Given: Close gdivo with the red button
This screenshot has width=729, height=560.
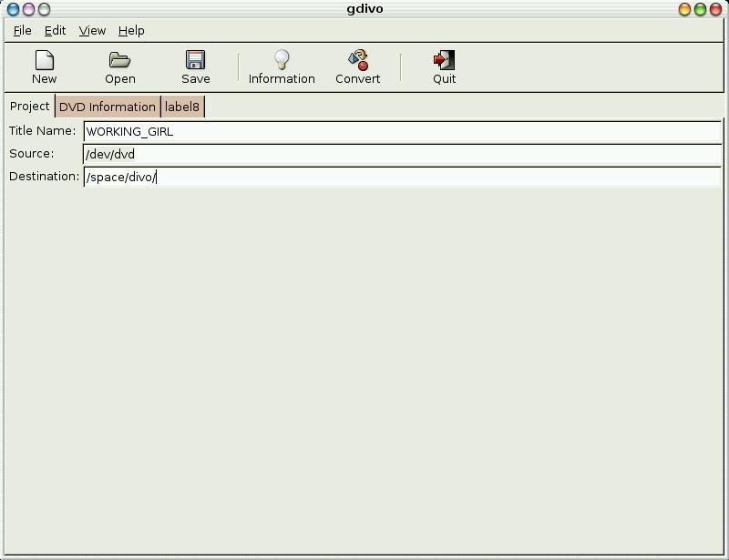Looking at the screenshot, I should click(x=715, y=9).
